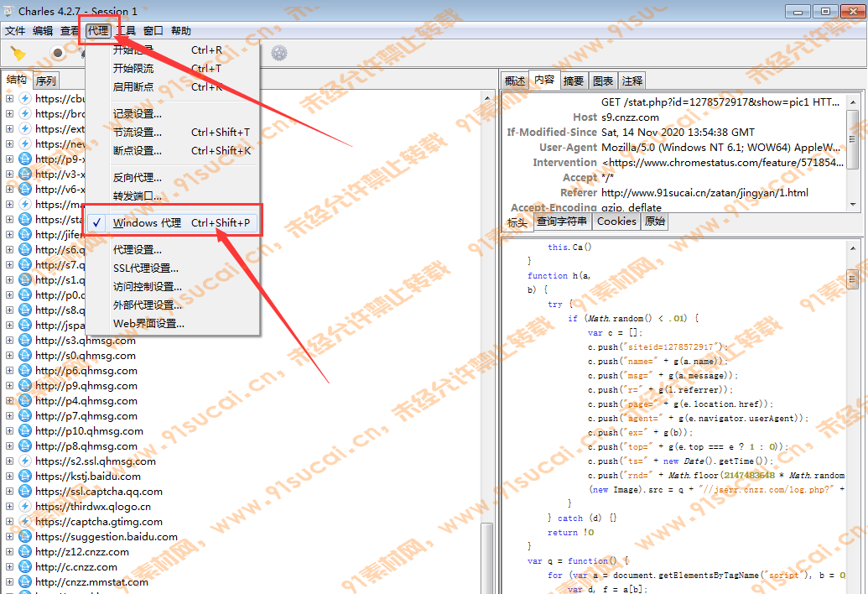Open the 帮助 menu

tap(181, 31)
